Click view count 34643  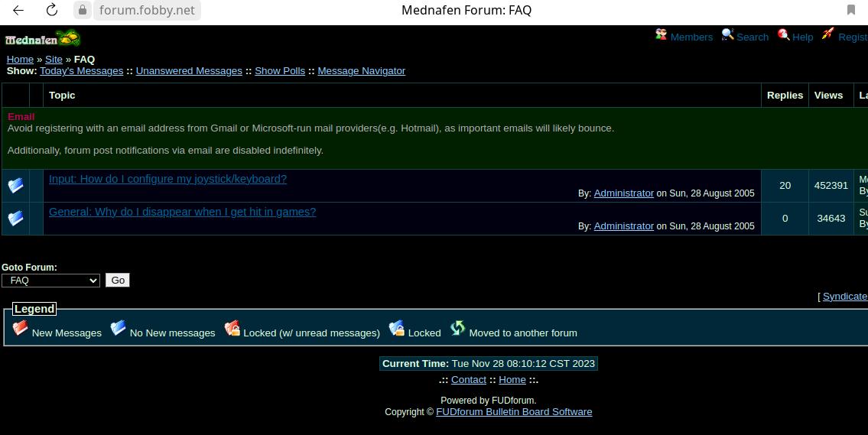point(831,218)
